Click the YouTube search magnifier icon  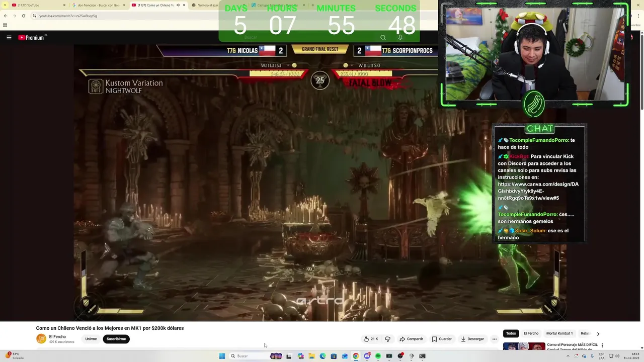(x=383, y=37)
